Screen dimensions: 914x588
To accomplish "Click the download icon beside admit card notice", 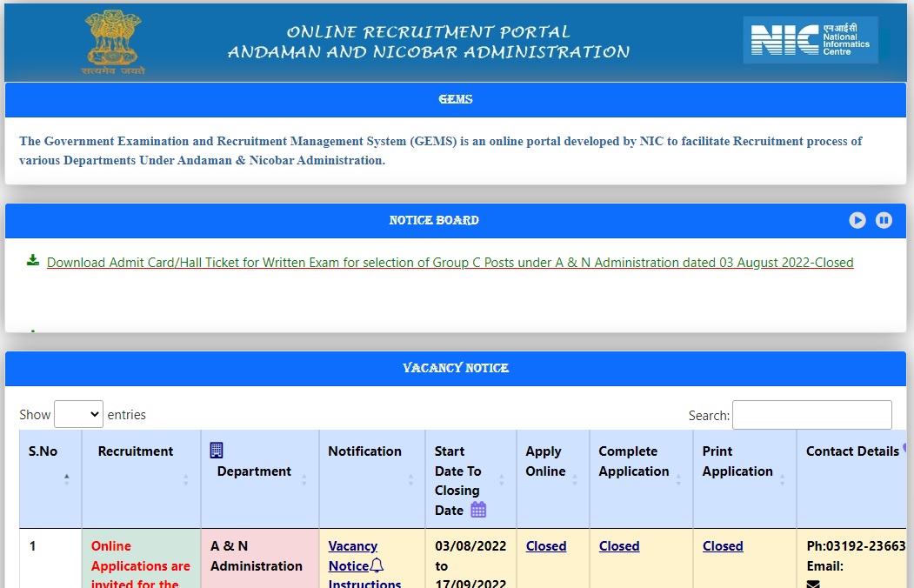I will pyautogui.click(x=33, y=260).
